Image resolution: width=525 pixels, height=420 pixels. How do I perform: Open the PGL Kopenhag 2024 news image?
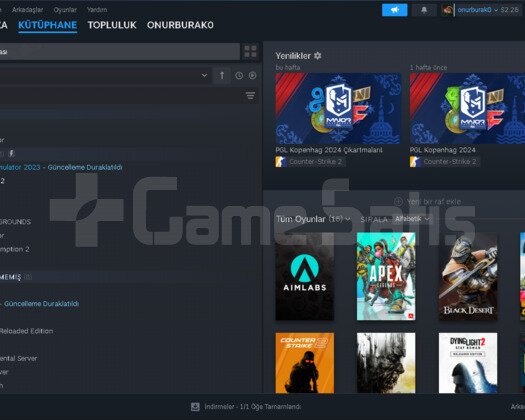pyautogui.click(x=467, y=109)
